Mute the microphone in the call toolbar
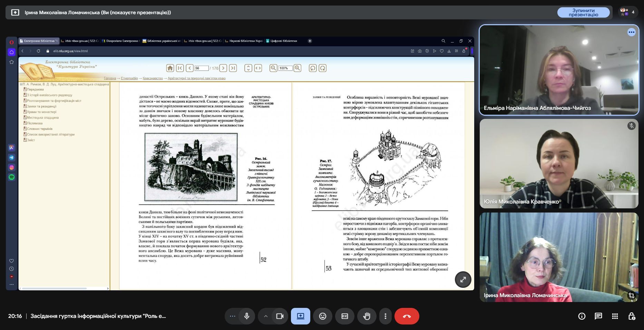The height and width of the screenshot is (330, 644). click(x=246, y=316)
